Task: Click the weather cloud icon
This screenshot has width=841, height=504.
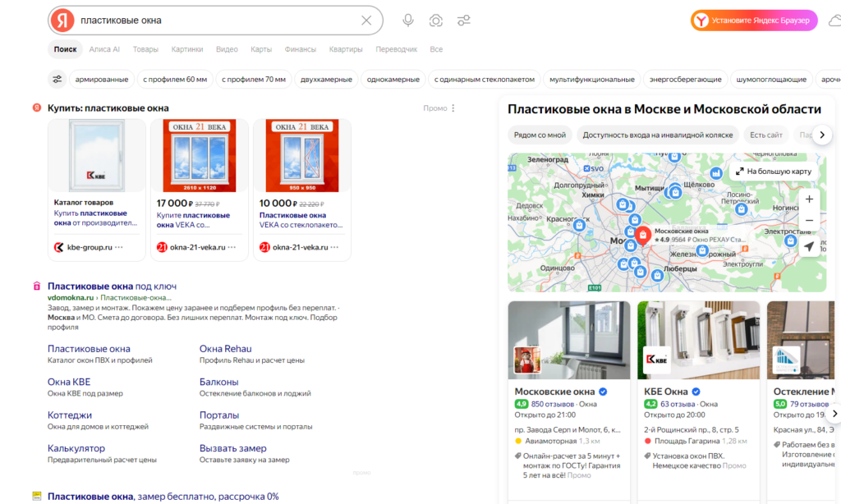Action: [834, 21]
